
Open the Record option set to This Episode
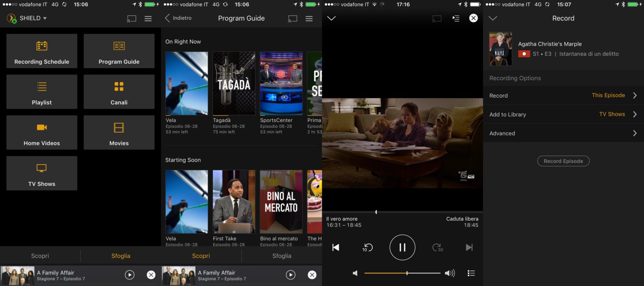[x=563, y=95]
